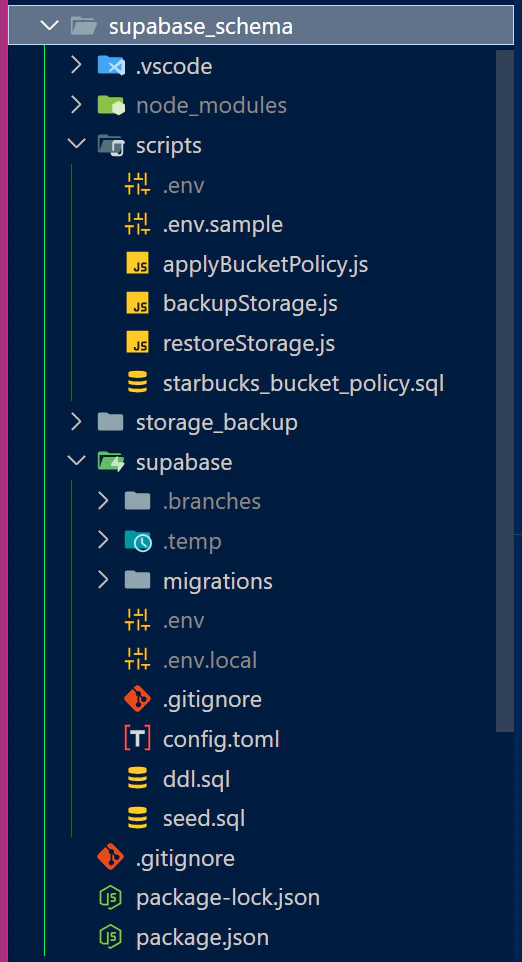
Task: Open .env file under supabase folder
Action: click(183, 621)
